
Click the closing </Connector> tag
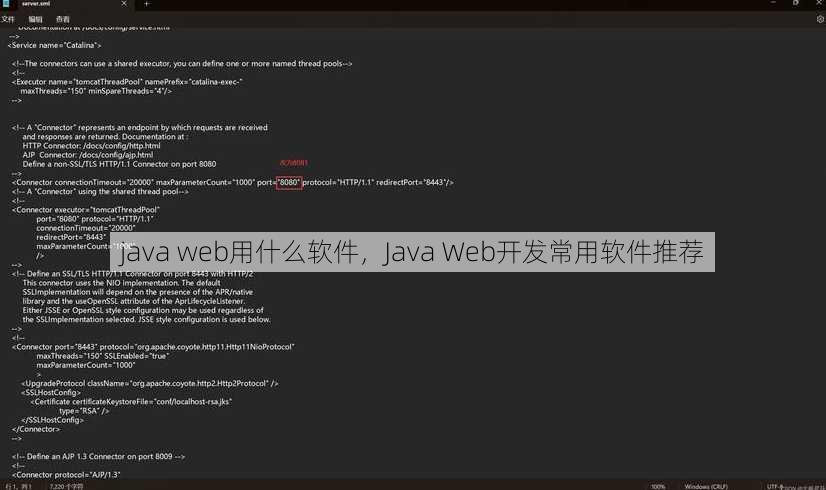click(36, 429)
